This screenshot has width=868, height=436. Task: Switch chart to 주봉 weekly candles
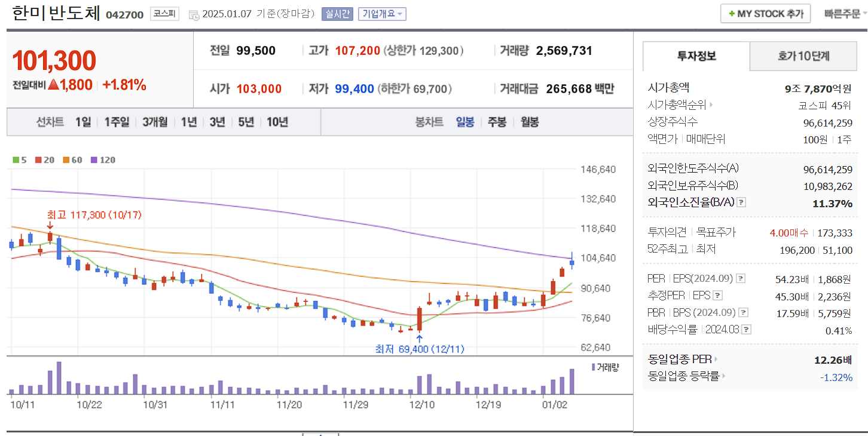click(497, 122)
